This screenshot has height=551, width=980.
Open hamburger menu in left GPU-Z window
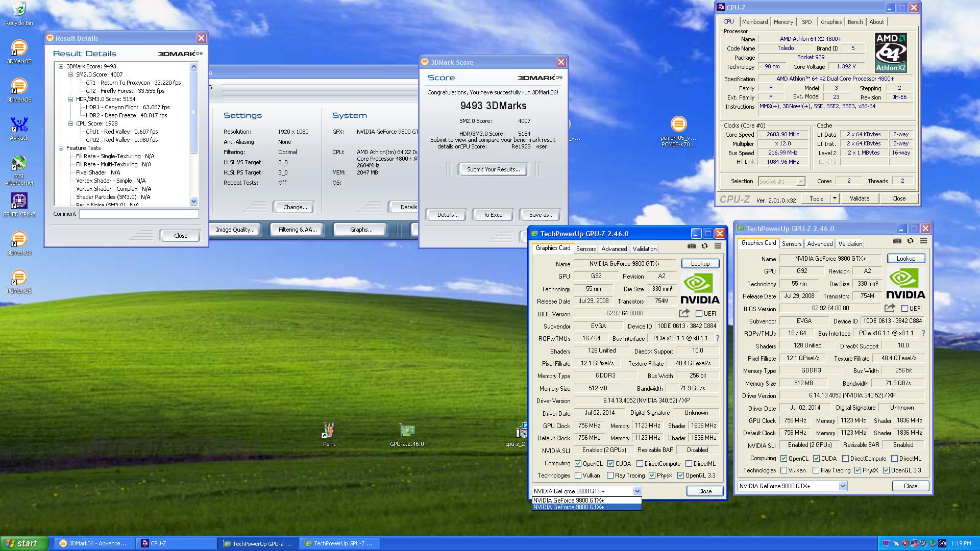coord(718,246)
